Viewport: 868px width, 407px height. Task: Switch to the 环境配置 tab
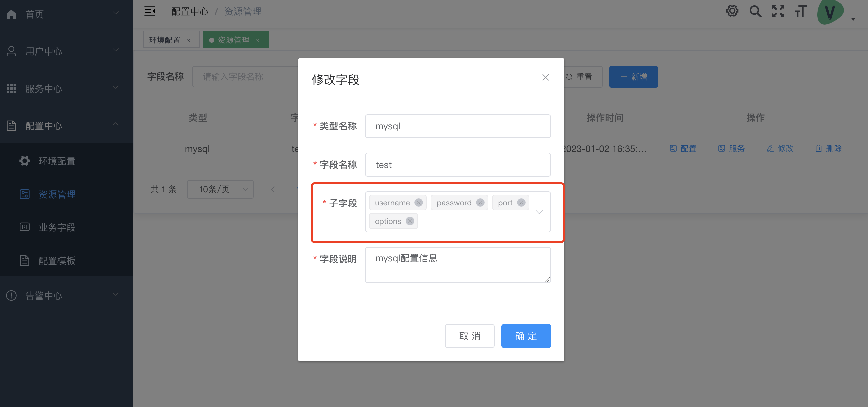pos(165,40)
